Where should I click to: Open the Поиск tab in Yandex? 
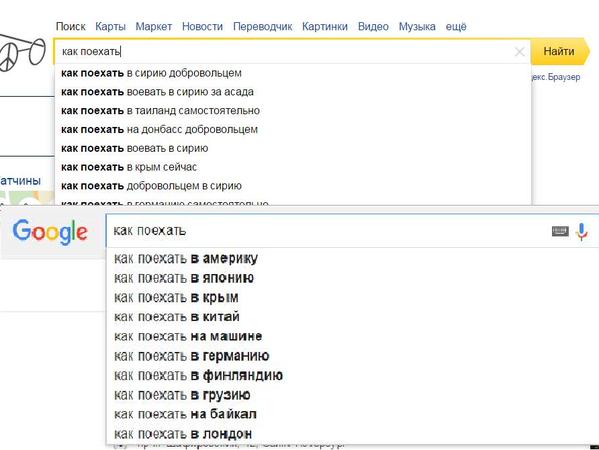tap(71, 26)
